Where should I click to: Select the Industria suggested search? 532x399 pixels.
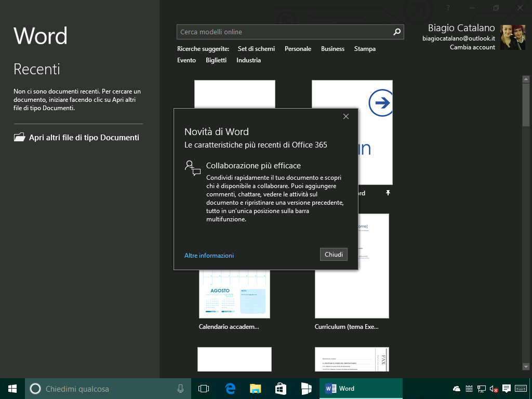pyautogui.click(x=248, y=60)
